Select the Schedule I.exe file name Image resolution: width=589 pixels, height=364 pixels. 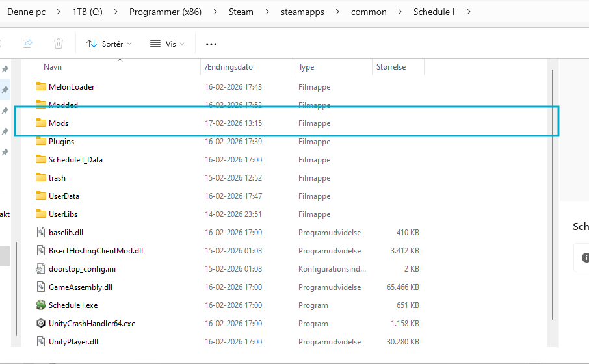click(73, 305)
